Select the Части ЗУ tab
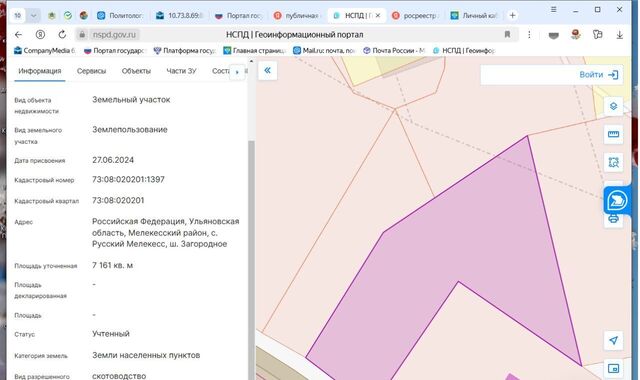Viewport: 640px width, 380px height. pos(181,71)
